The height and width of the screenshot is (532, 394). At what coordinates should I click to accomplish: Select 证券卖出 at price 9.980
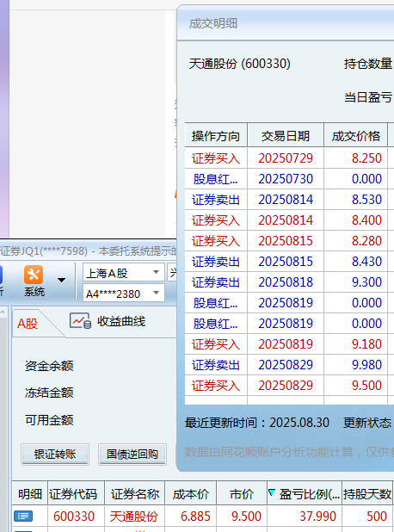coord(289,365)
